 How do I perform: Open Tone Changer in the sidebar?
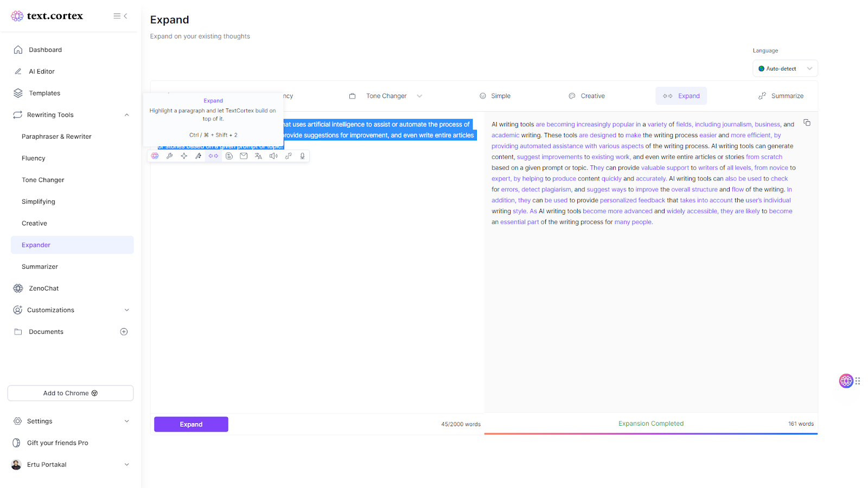point(43,180)
